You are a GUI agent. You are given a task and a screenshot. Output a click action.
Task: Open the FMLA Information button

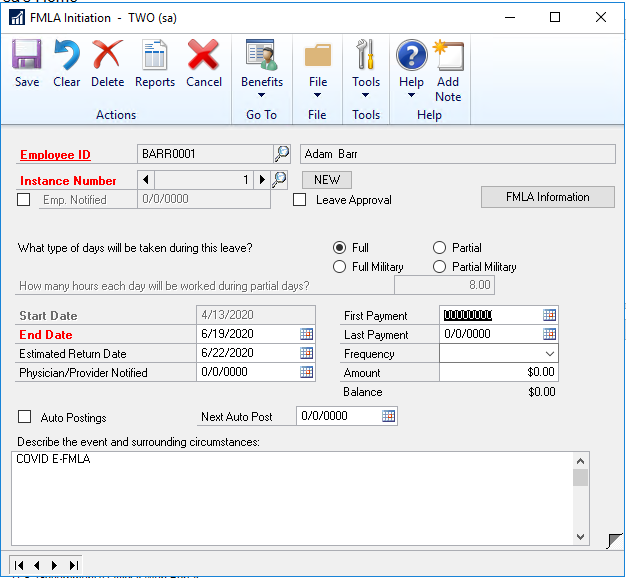pos(548,197)
